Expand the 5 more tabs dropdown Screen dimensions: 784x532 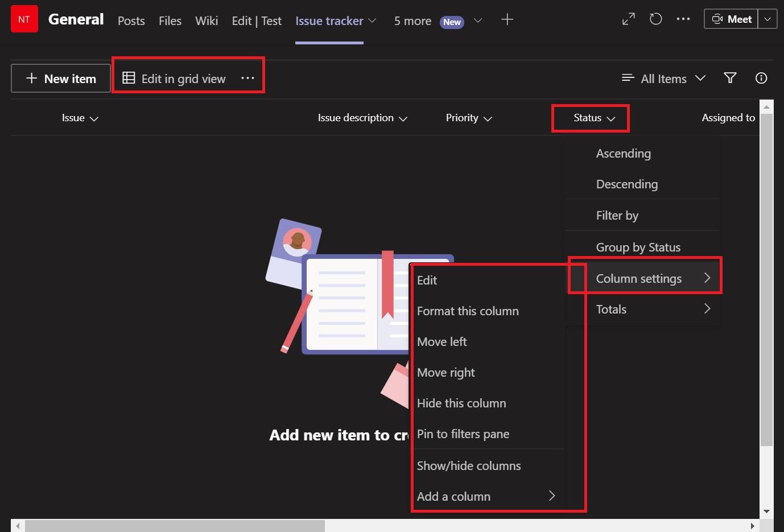pyautogui.click(x=478, y=20)
